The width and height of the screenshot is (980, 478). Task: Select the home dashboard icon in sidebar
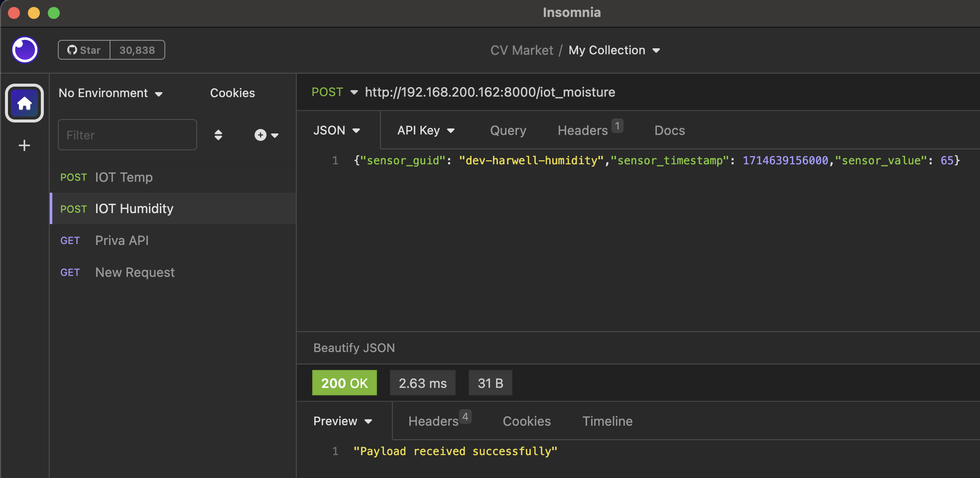[24, 103]
